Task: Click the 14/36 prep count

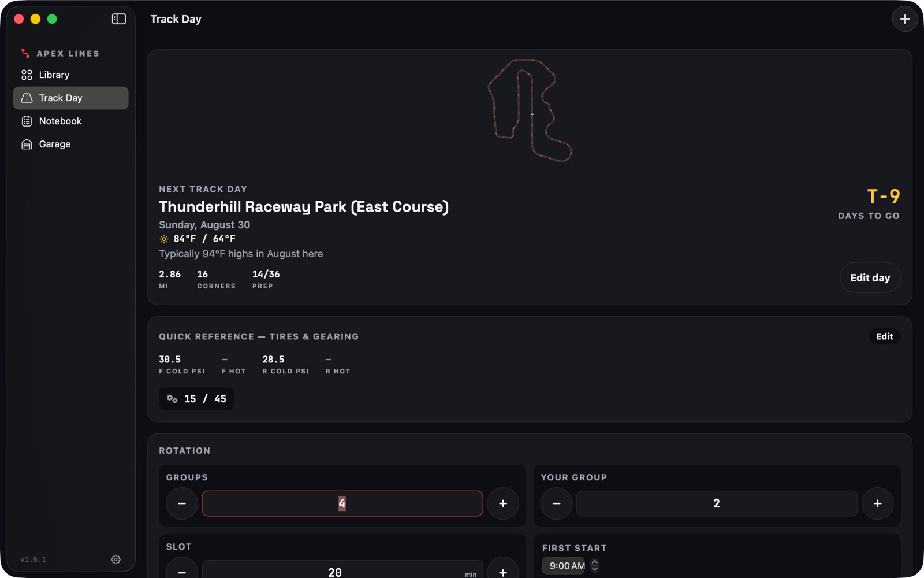Action: click(266, 274)
